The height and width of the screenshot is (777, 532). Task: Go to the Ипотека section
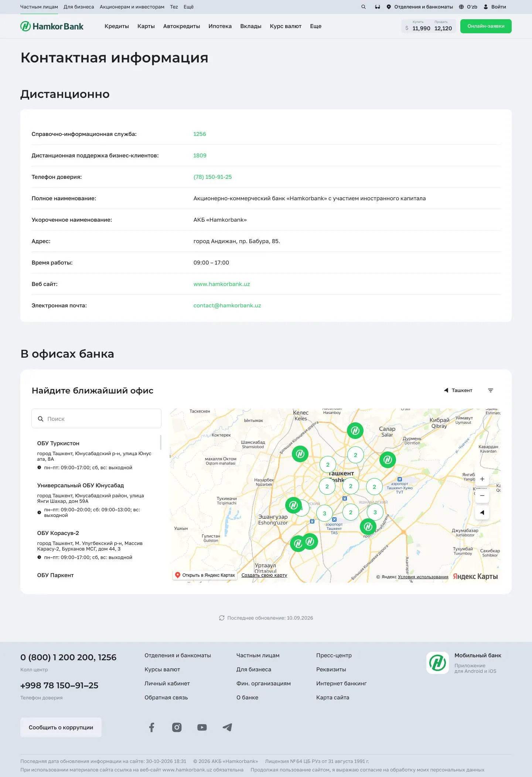(220, 26)
